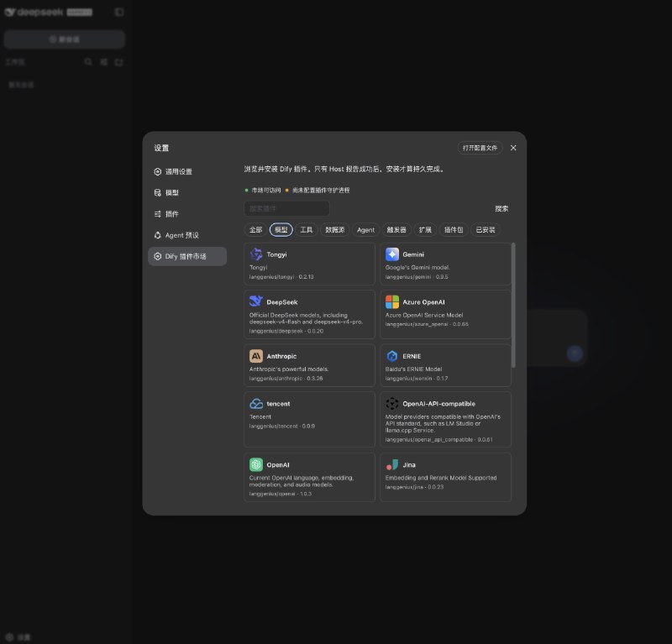This screenshot has width=672, height=644.
Task: Open Agent 预设 settings section
Action: point(187,235)
